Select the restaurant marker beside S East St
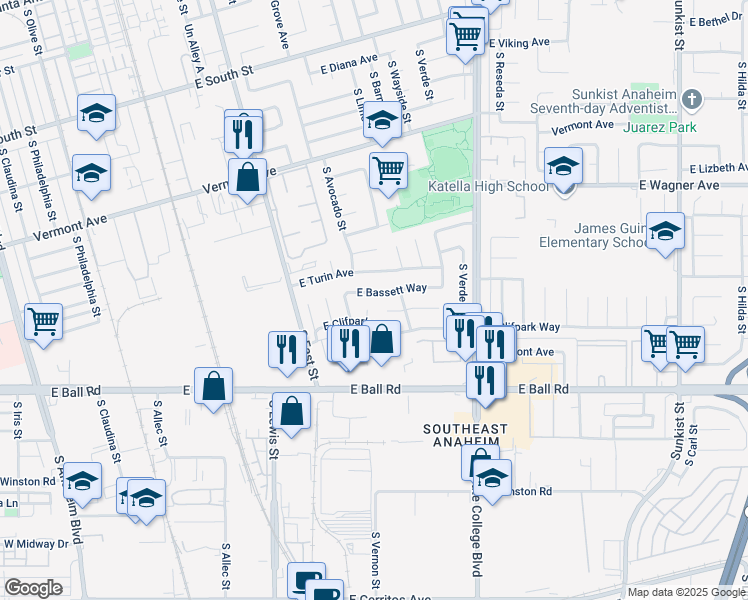 coord(287,351)
